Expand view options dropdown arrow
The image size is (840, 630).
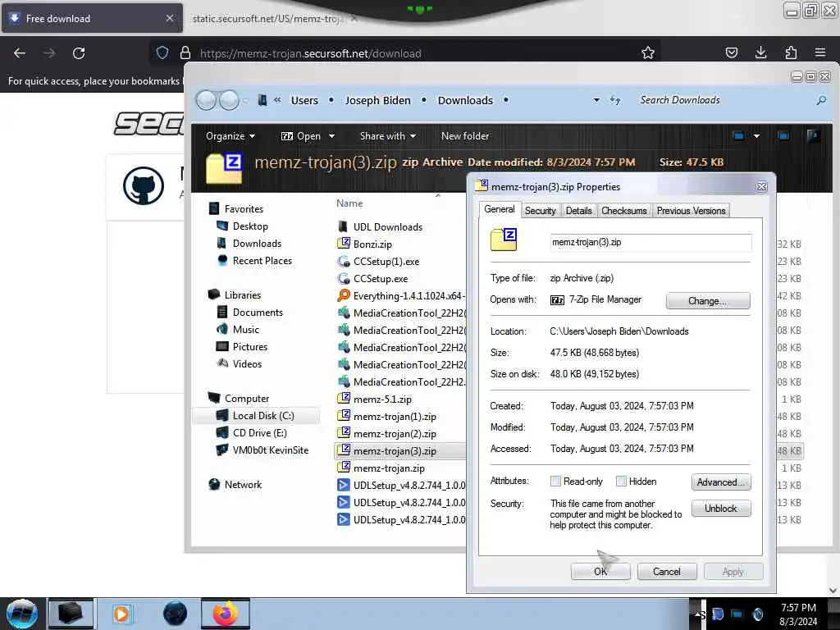pos(756,136)
